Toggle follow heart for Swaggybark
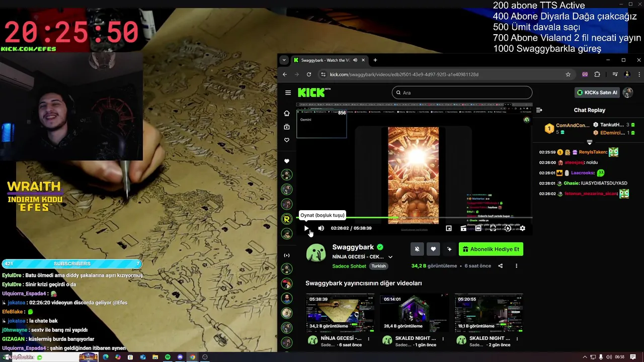 point(433,249)
